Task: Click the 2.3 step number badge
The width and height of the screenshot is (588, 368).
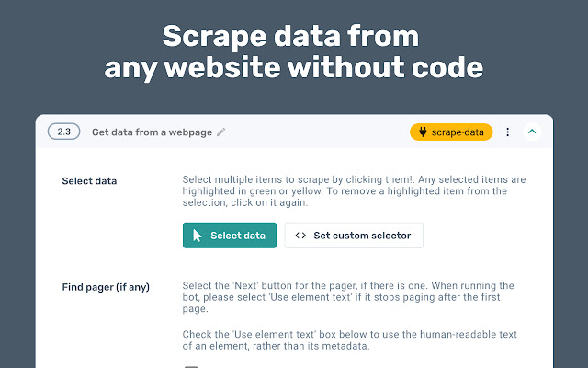Action: (x=63, y=132)
